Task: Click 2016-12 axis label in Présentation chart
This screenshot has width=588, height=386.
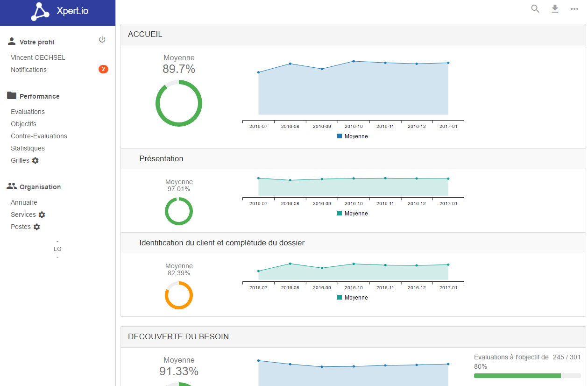Action: click(417, 204)
